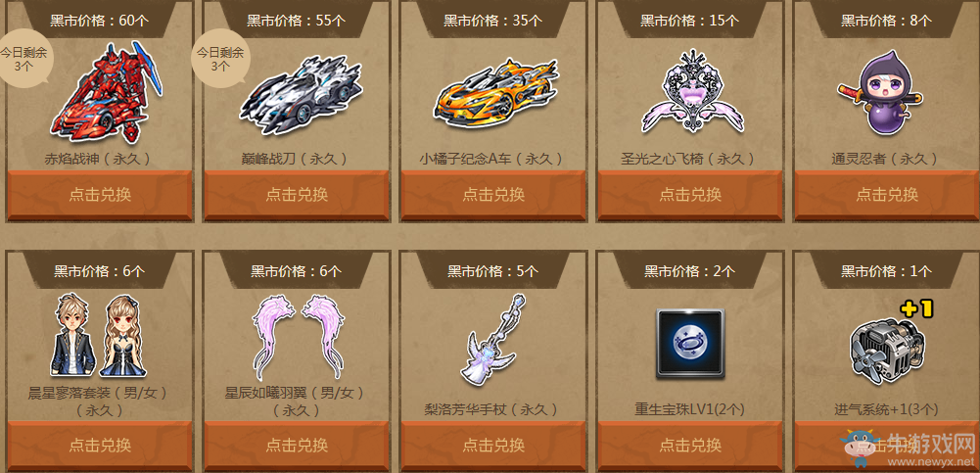Select the 圣光之心飞椅 chair icon

pyautogui.click(x=692, y=91)
